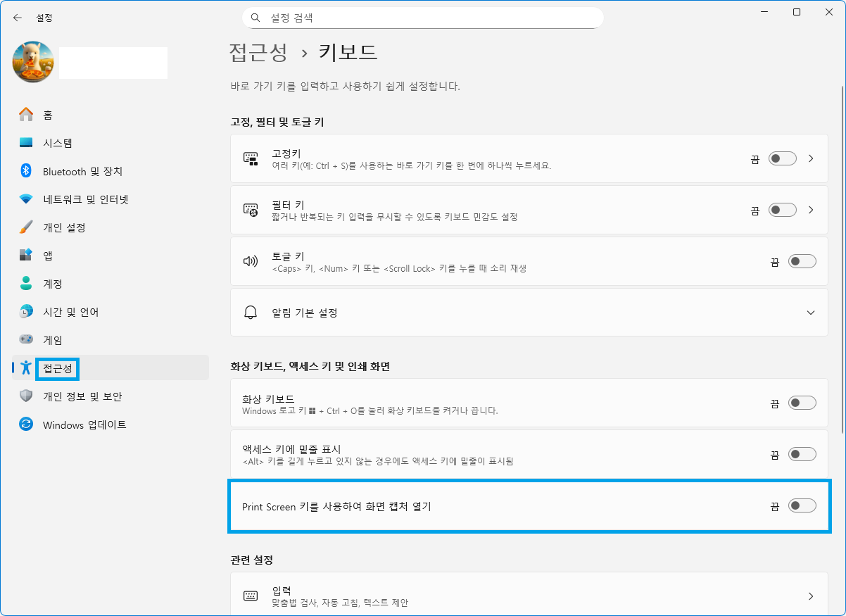Enable the 토글 키 switch

[802, 261]
